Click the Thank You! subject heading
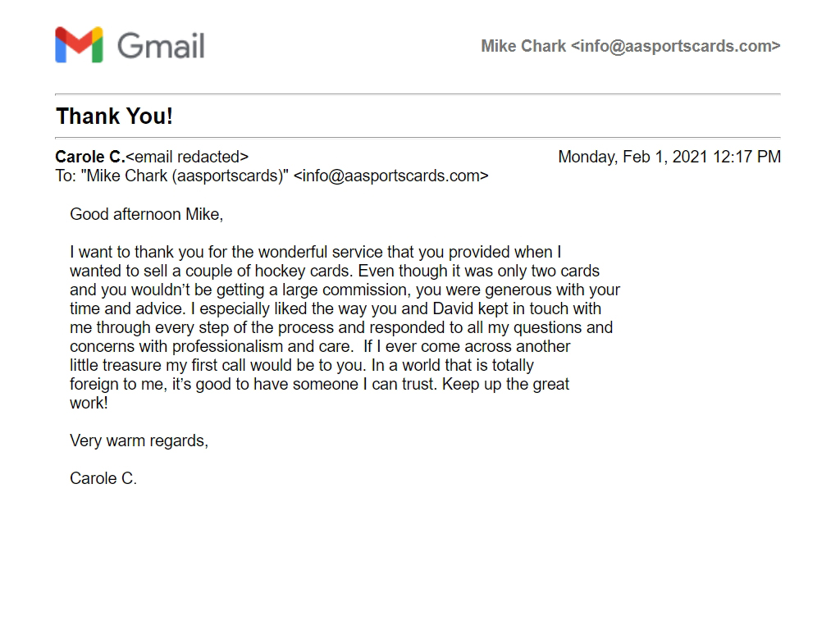 point(114,116)
